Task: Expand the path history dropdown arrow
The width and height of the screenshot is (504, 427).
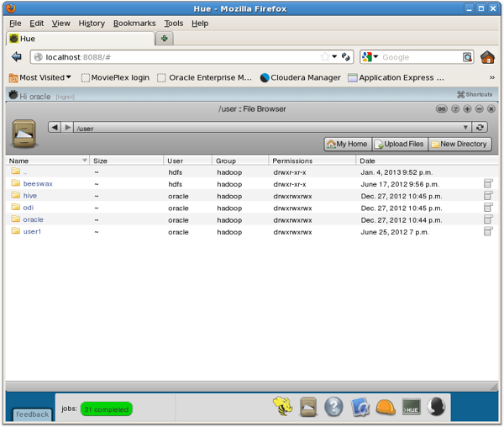Action: pos(465,128)
